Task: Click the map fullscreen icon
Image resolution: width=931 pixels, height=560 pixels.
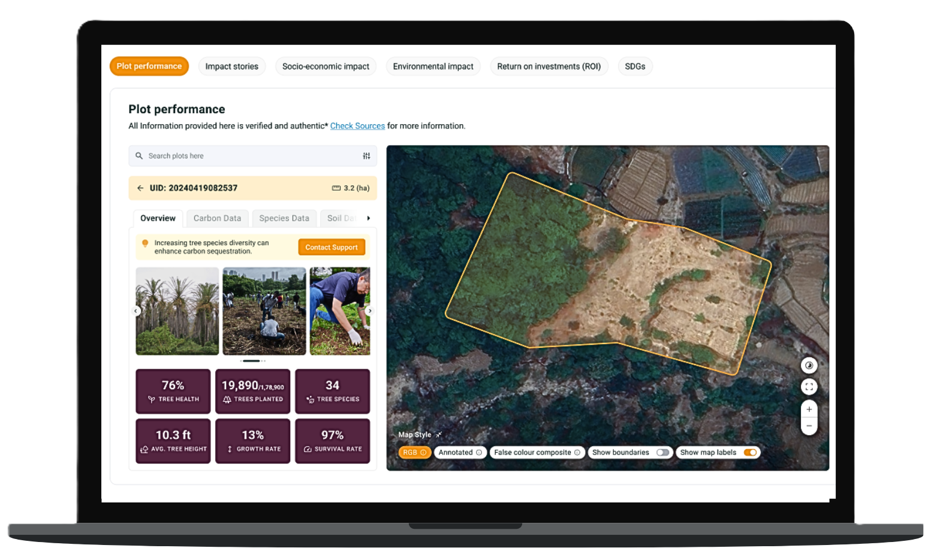Action: (809, 387)
